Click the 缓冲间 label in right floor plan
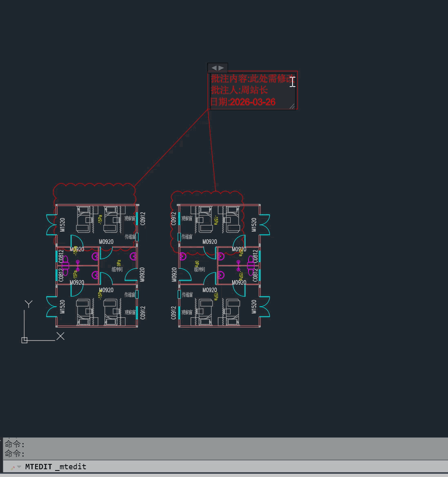Viewport: 448px width, 477px height. pos(199,270)
